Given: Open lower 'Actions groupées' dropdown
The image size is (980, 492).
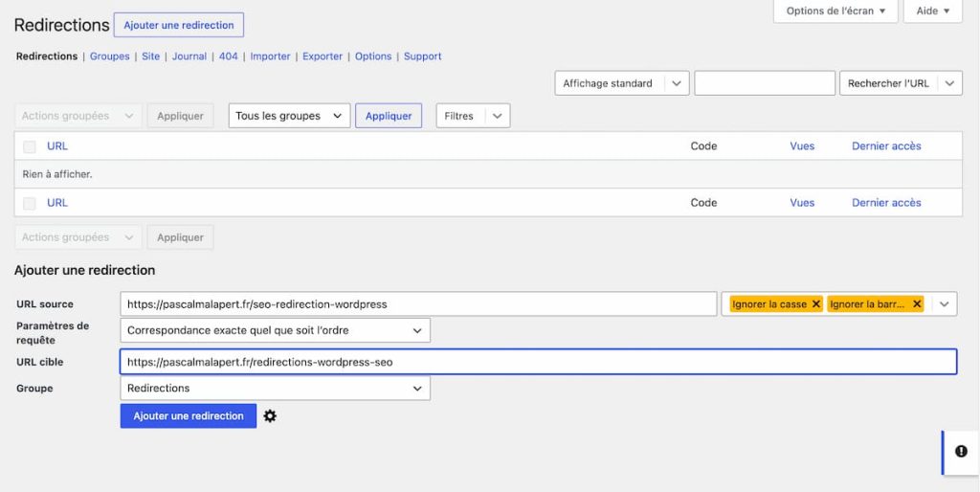Looking at the screenshot, I should pyautogui.click(x=78, y=237).
